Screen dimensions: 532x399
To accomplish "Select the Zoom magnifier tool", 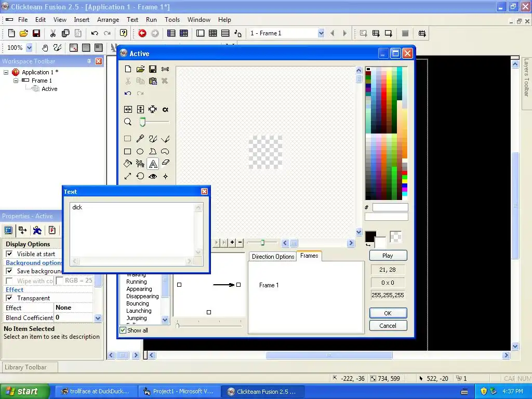I will pos(128,122).
